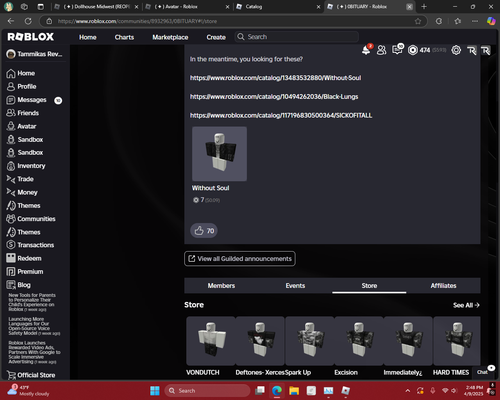Bookmark this page with the star icon

tap(418, 21)
